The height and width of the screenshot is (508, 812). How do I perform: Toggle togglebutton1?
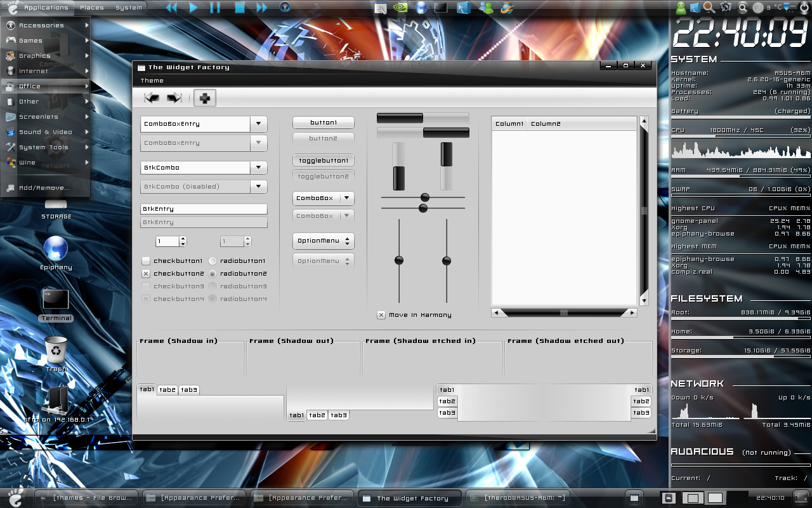[x=324, y=161]
